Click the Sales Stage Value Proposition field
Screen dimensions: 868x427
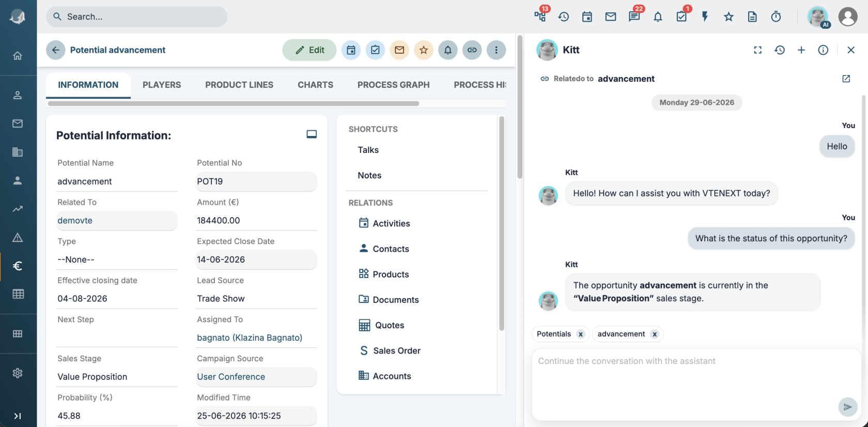click(117, 377)
